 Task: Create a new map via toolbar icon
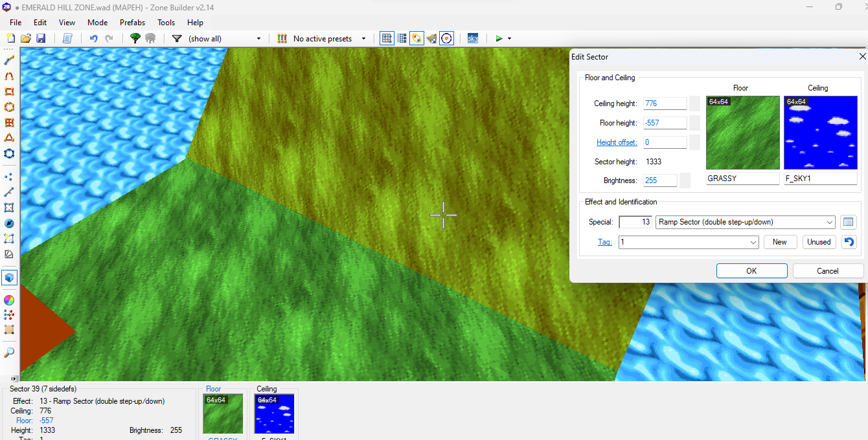click(10, 39)
